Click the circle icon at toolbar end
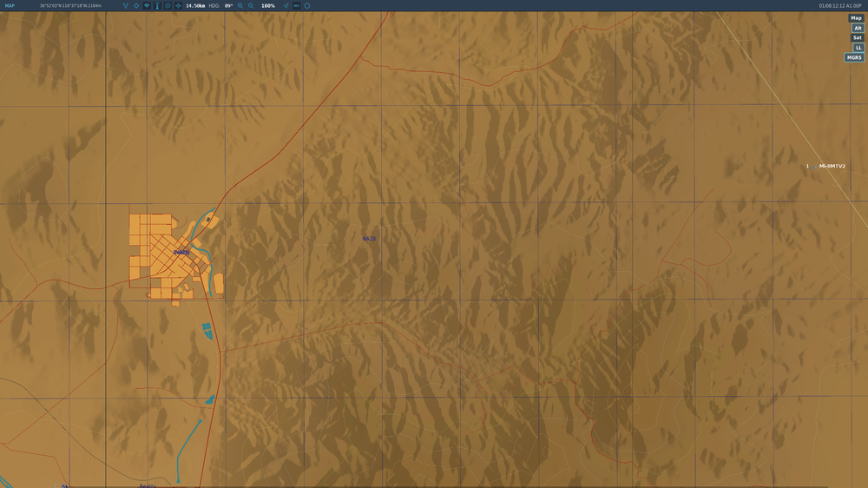Viewport: 868px width, 488px height. tap(307, 5)
